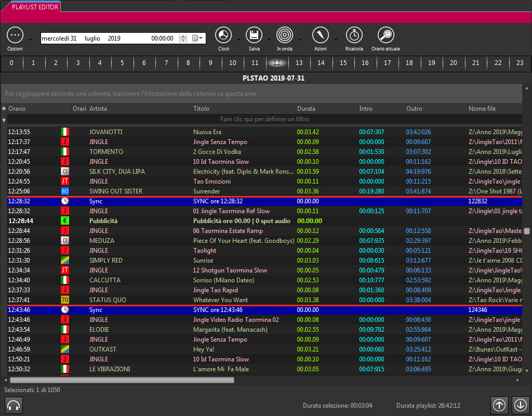Click the Orario attuale icon
The image size is (532, 416).
[385, 35]
